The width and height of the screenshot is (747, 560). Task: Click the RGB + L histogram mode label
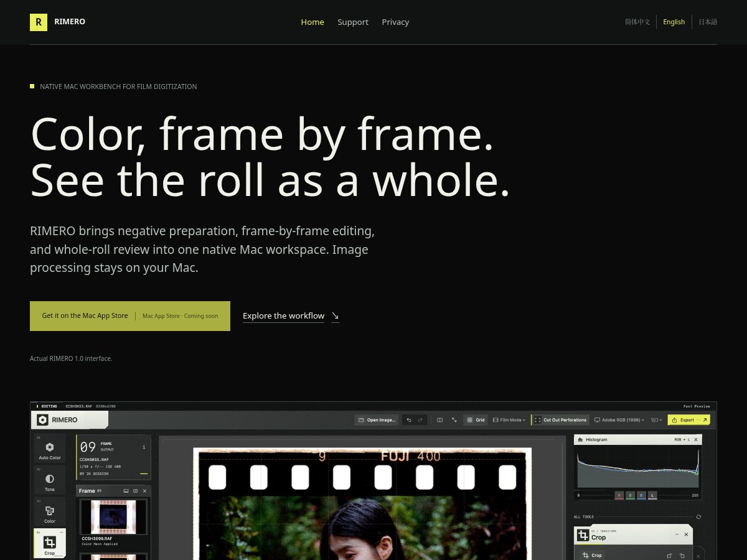coord(682,439)
